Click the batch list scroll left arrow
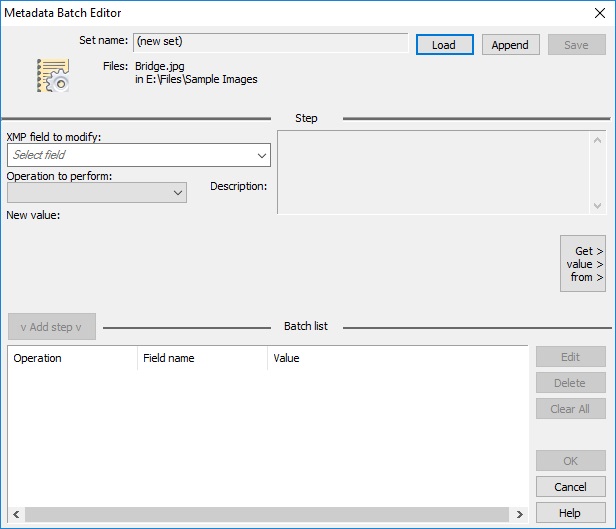The width and height of the screenshot is (616, 529). (x=16, y=514)
